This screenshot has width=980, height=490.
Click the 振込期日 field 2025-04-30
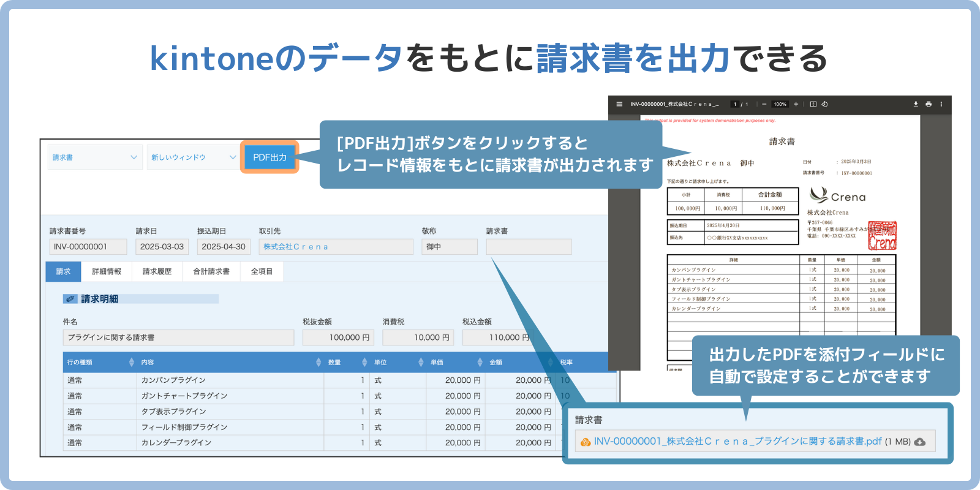coord(224,247)
